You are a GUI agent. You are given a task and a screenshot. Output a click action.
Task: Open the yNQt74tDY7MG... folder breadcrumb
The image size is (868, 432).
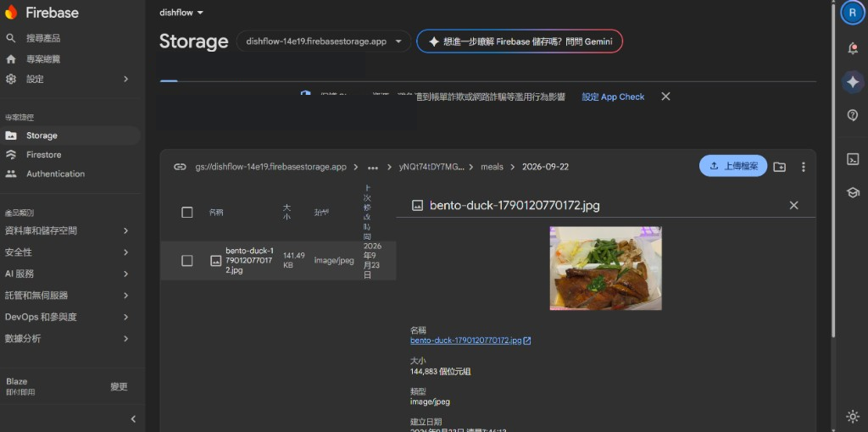pos(431,167)
